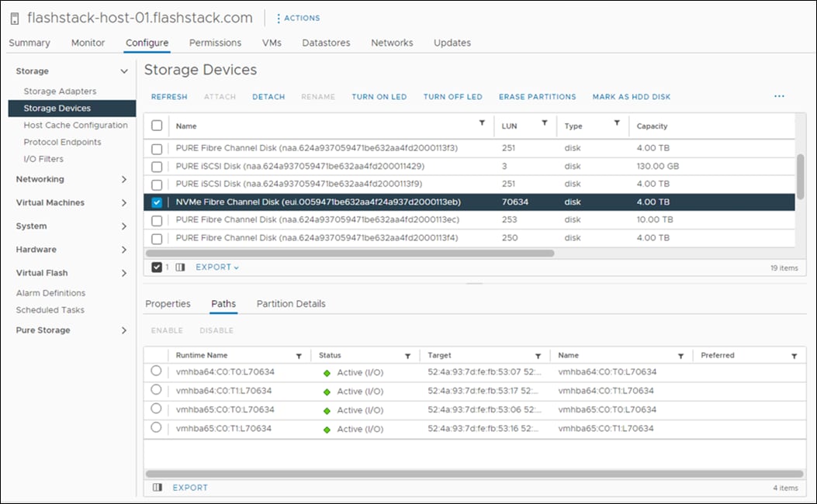This screenshot has height=504, width=817.
Task: Click TURN ON LED for the selected disk
Action: (379, 96)
